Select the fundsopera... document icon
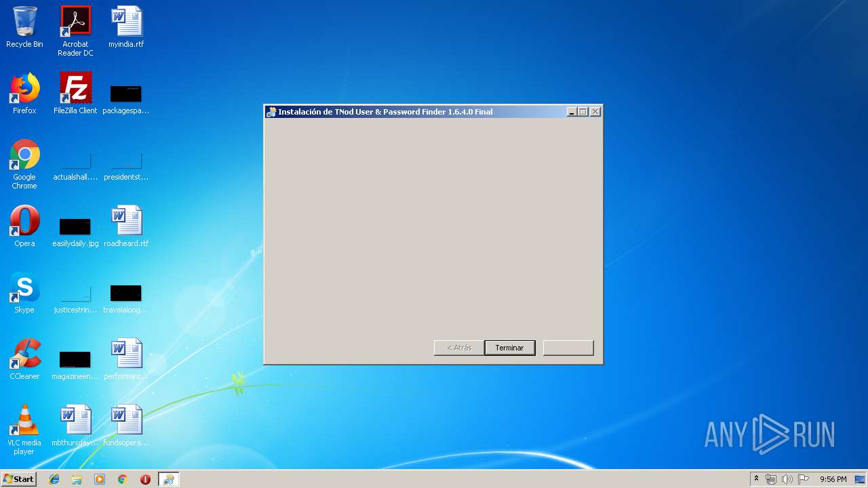 [126, 426]
